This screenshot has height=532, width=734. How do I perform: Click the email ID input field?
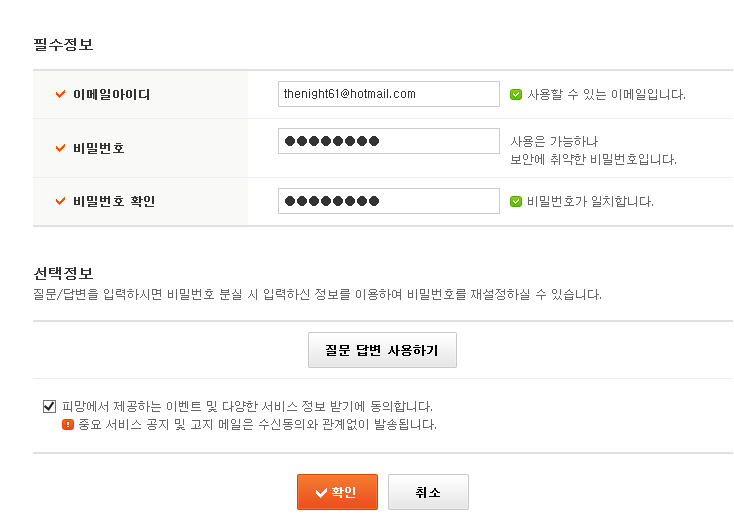(389, 94)
